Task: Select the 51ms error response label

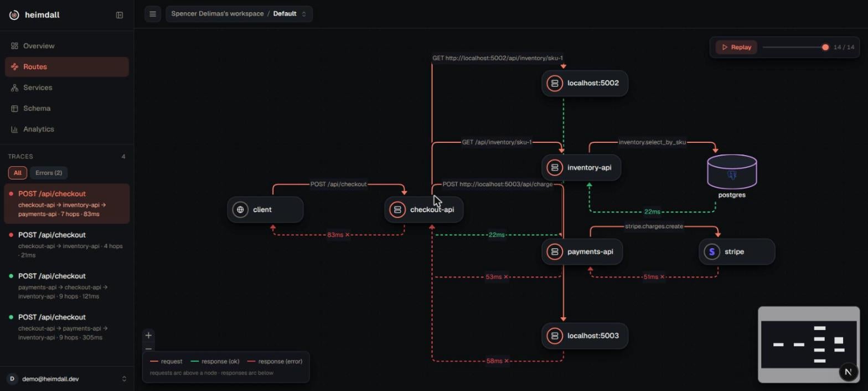Action: tap(654, 277)
